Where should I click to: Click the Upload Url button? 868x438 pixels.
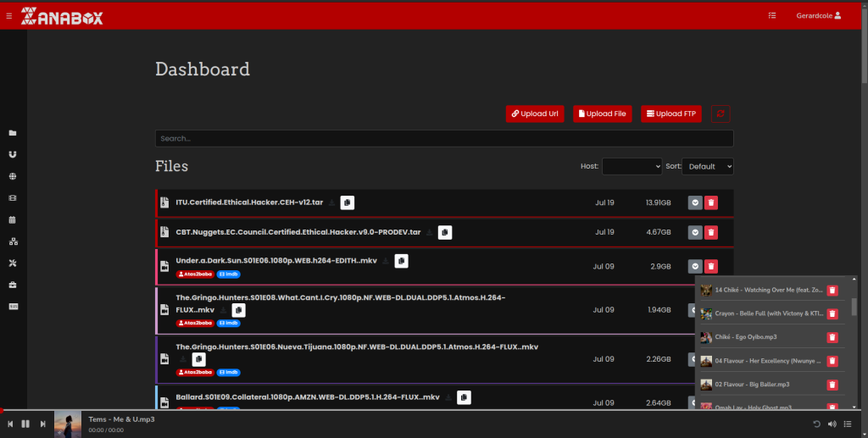(x=535, y=114)
